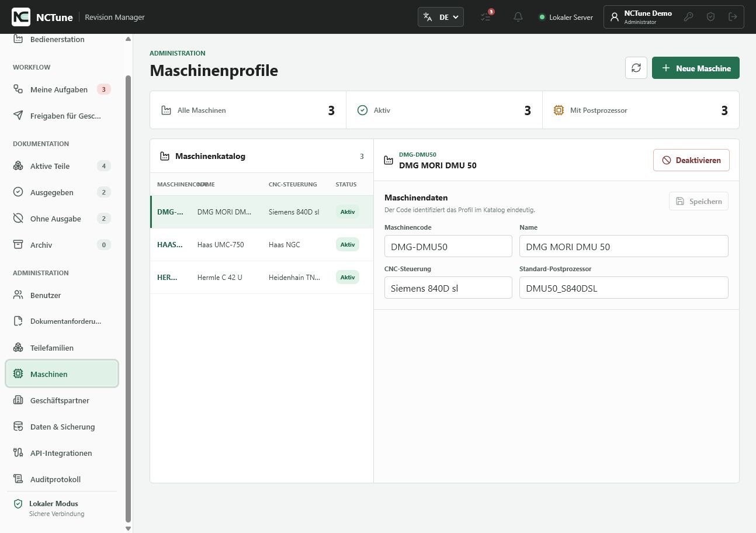Click the Aktiv badge in the Haas row
This screenshot has height=533, width=756.
[348, 244]
